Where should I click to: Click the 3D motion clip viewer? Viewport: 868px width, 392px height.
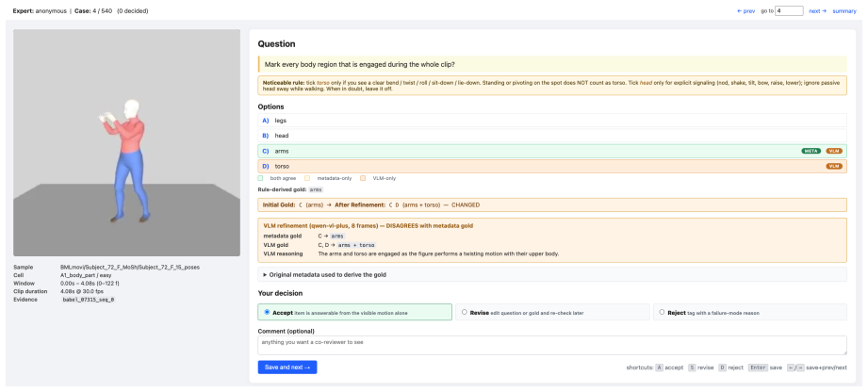pyautogui.click(x=127, y=143)
